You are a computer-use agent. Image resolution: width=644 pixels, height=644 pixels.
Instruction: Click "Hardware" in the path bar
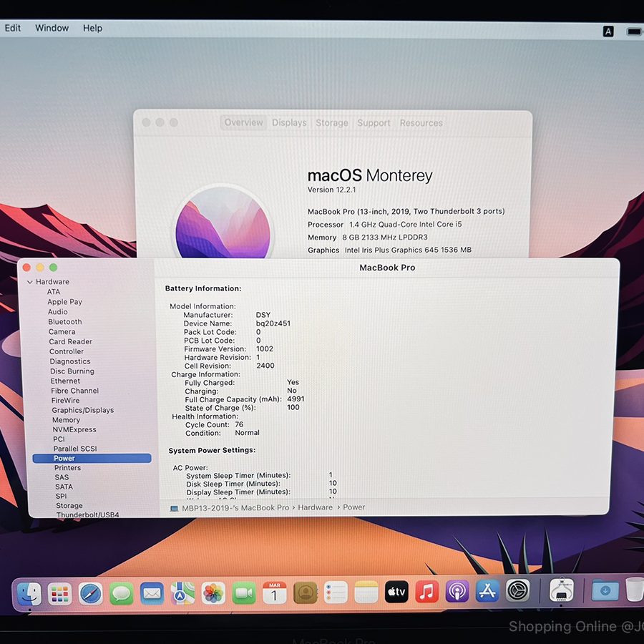(315, 507)
